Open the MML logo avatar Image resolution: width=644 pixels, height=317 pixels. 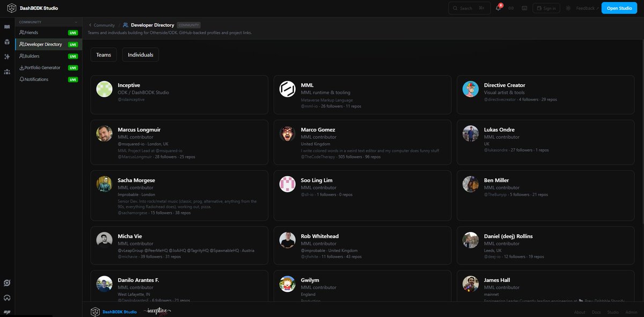tap(288, 89)
